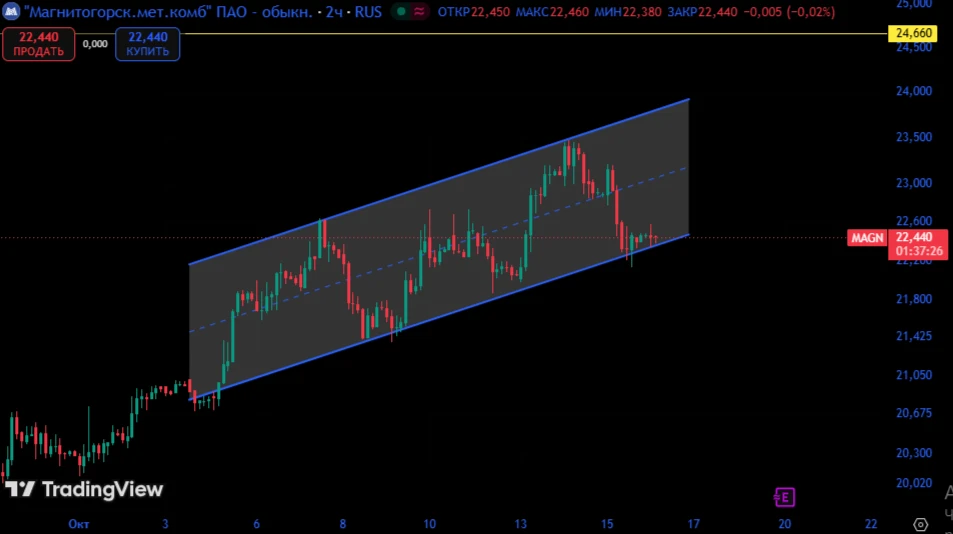Click the 2ч timeframe label

point(334,12)
